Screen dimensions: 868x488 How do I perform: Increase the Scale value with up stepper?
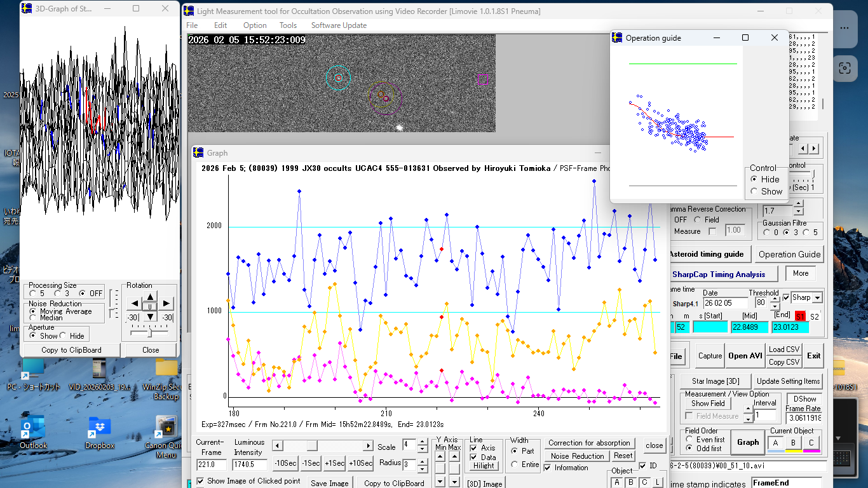(x=422, y=442)
